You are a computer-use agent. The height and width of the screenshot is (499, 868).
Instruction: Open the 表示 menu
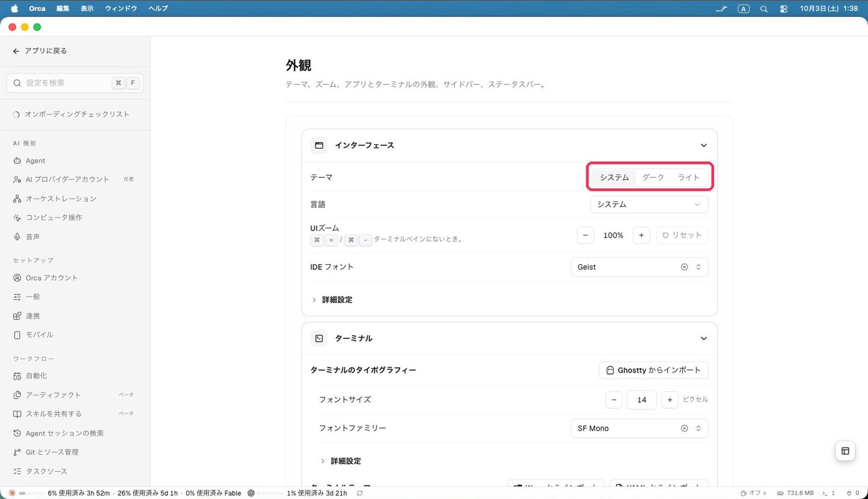coord(87,9)
